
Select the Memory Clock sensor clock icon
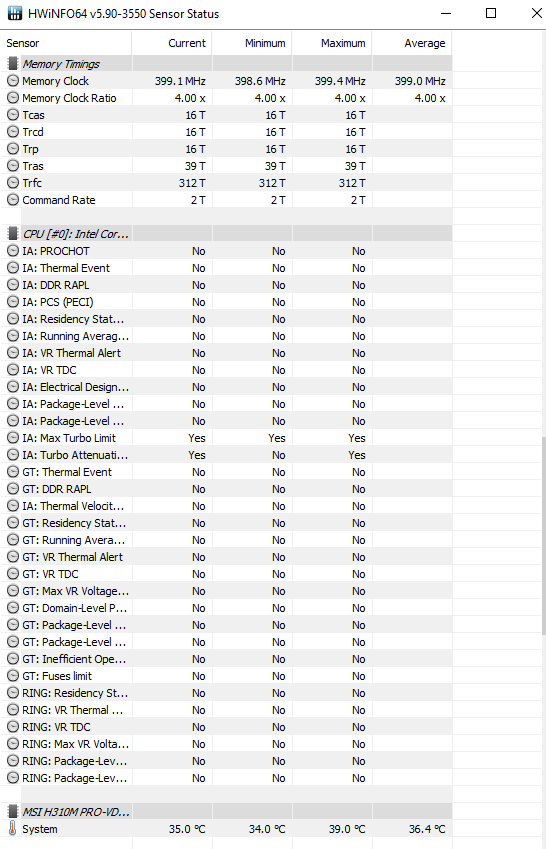coord(12,81)
